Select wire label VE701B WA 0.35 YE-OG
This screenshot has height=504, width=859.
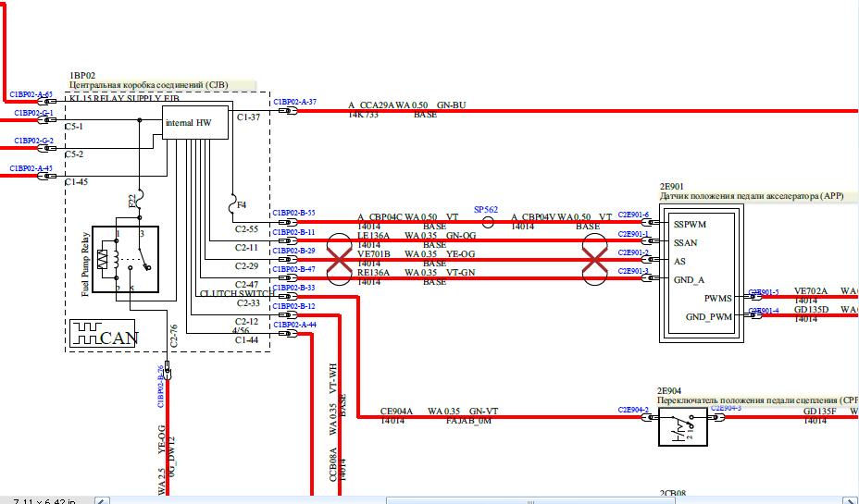[417, 254]
